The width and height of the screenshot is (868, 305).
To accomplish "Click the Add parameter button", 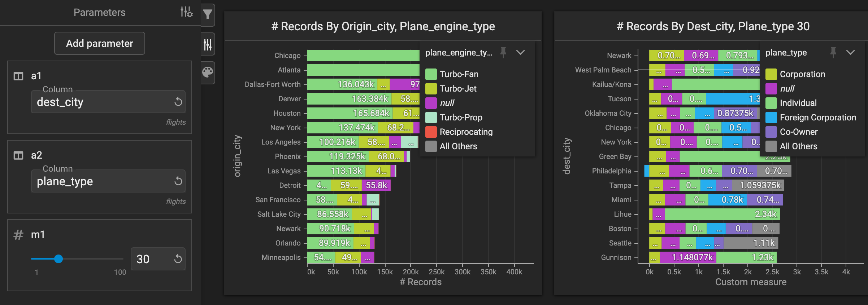I will tap(100, 43).
